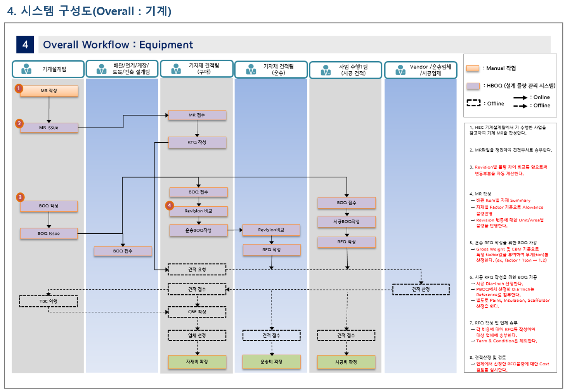Click the green 시공비 확정 box
Screen dimensions: 565x392
(346, 362)
